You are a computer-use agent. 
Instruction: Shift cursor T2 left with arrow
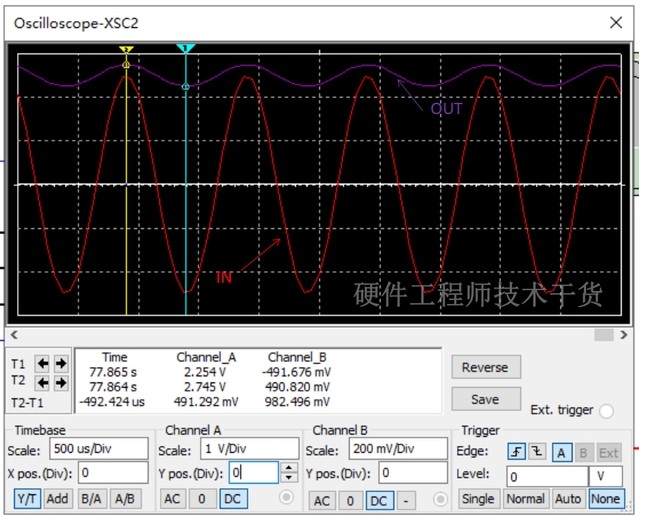[42, 383]
